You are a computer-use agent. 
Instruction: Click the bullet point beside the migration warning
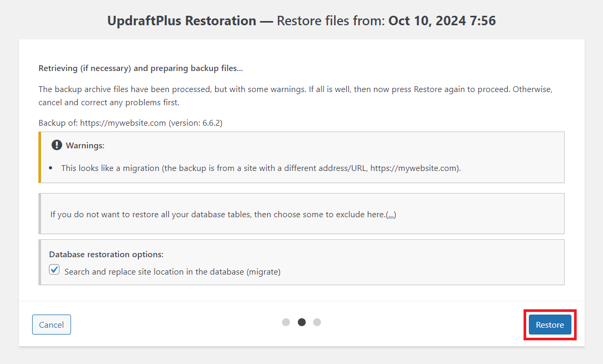click(x=51, y=168)
